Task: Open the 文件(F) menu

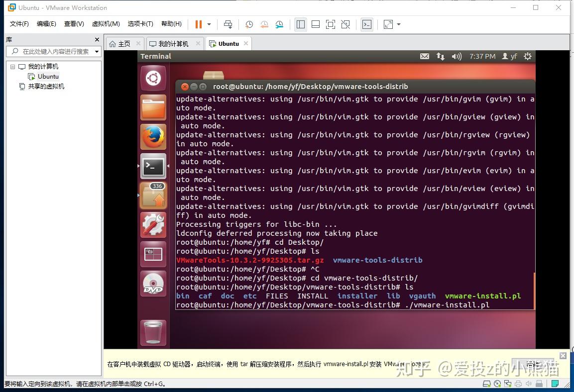Action: (x=19, y=24)
